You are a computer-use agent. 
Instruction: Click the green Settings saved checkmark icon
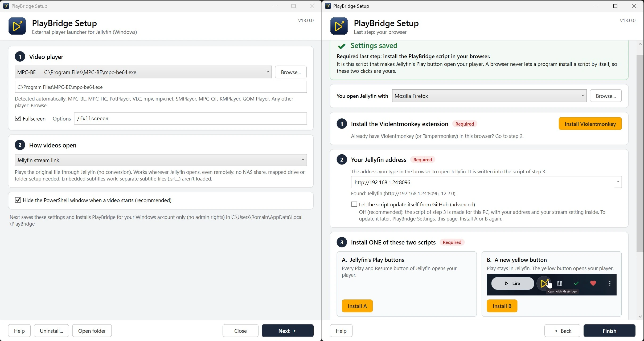(342, 46)
